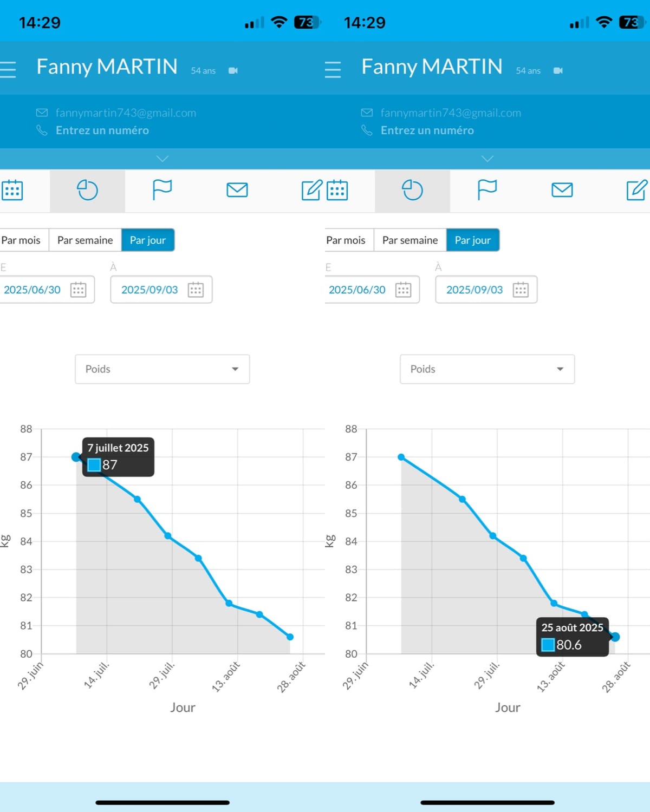Open envelope messages tab on left screen
The image size is (650, 812).
click(237, 190)
